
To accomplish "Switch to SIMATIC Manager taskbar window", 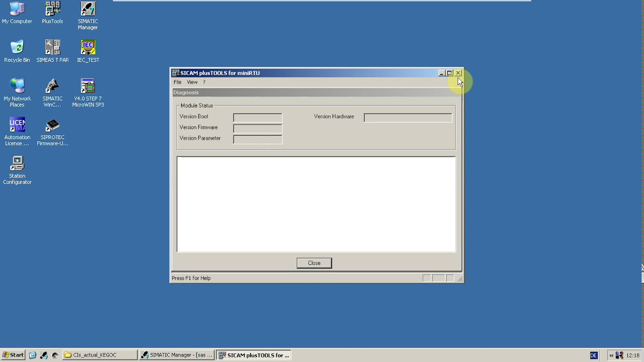I will coord(177,355).
